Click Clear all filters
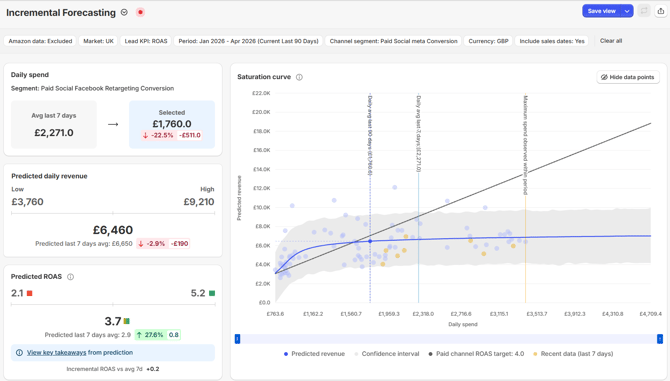Viewport: 670px width, 381px height. pos(611,41)
